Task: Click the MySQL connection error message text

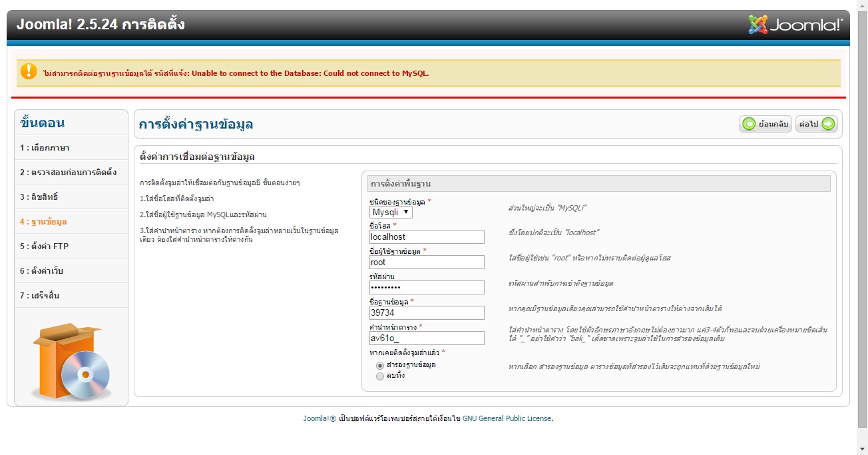Action: [236, 73]
